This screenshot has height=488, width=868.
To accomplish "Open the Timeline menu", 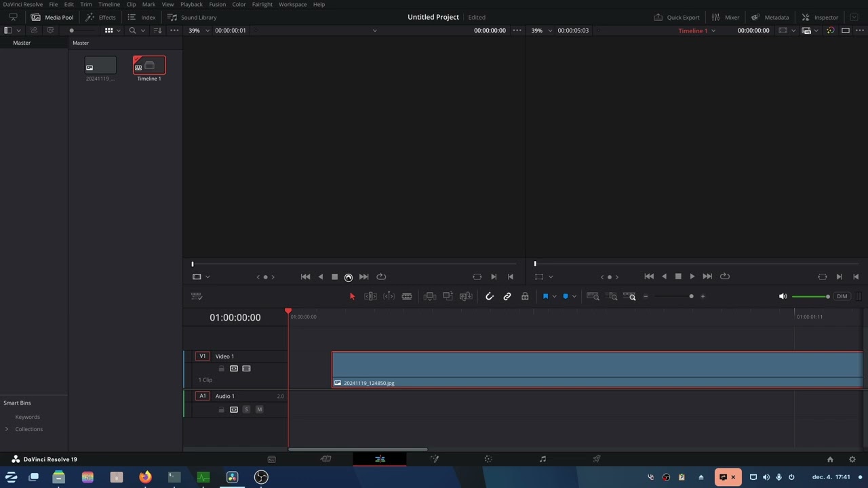I will (109, 4).
